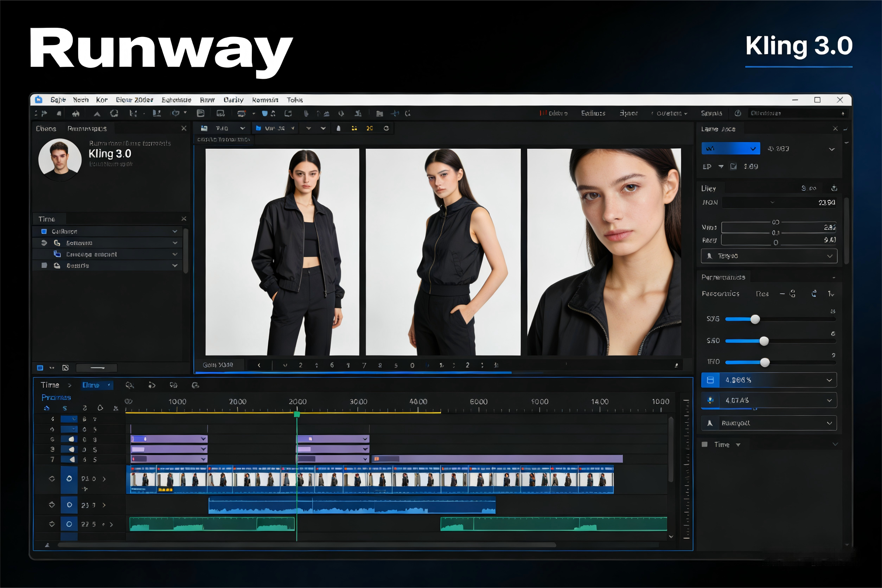The height and width of the screenshot is (588, 882).
Task: Switch to the Clone tab in the left panel
Action: pyautogui.click(x=46, y=129)
